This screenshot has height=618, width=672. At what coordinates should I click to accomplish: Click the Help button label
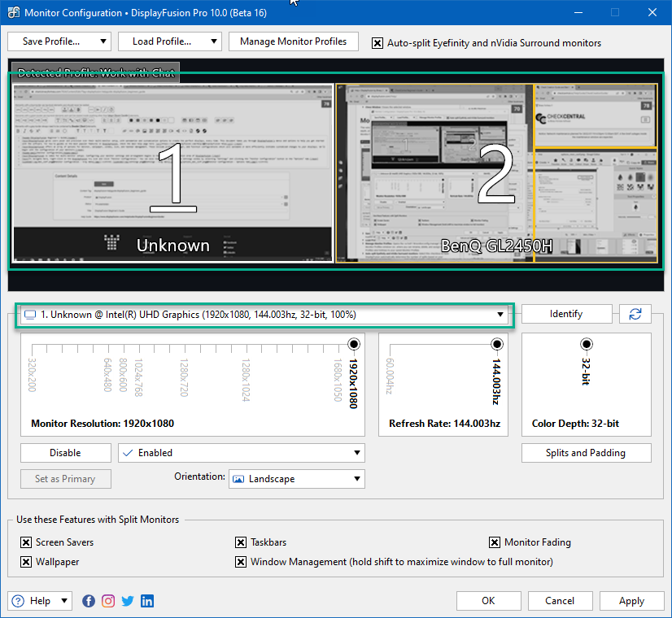(x=40, y=601)
